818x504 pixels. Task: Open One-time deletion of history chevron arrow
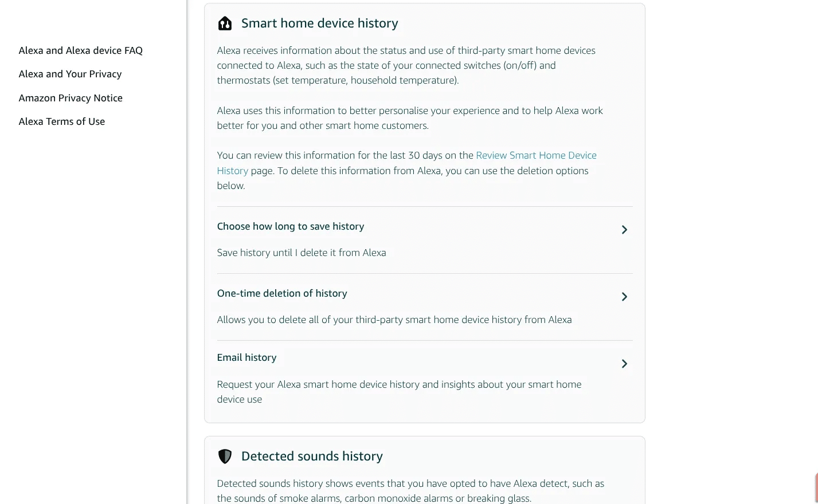(x=624, y=297)
